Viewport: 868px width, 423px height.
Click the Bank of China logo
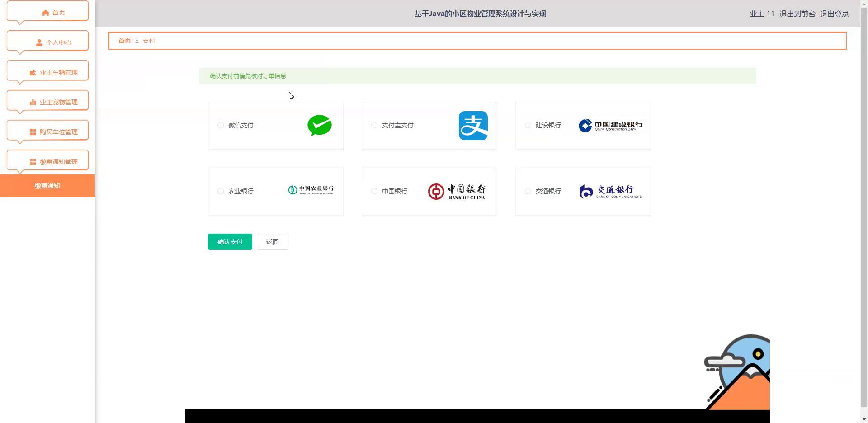coord(457,192)
